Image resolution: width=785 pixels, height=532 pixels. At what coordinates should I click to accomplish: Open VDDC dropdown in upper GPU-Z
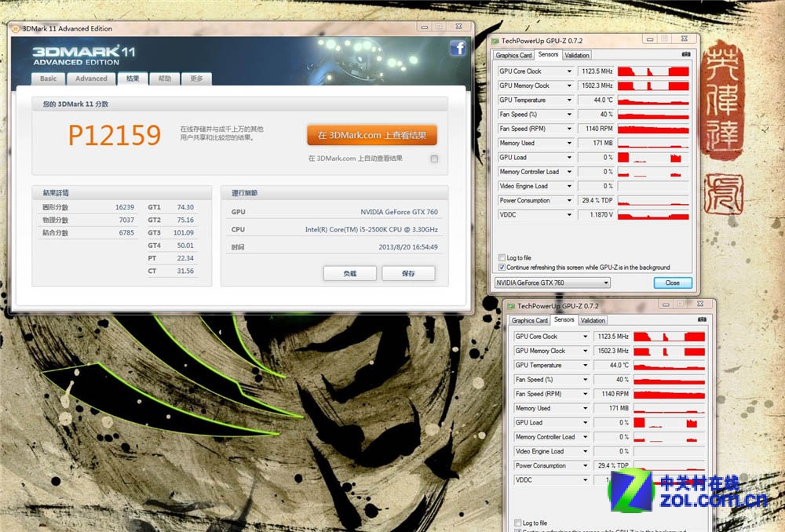click(x=569, y=215)
